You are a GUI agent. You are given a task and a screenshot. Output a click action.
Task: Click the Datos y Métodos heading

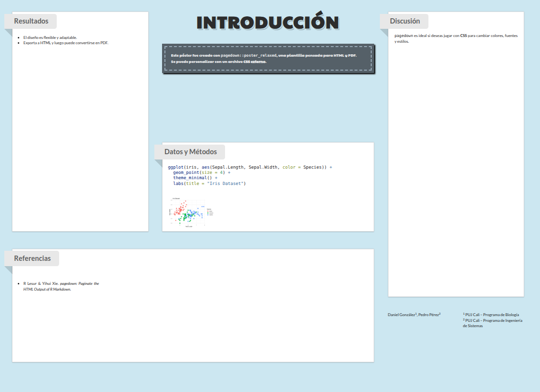[190, 152]
